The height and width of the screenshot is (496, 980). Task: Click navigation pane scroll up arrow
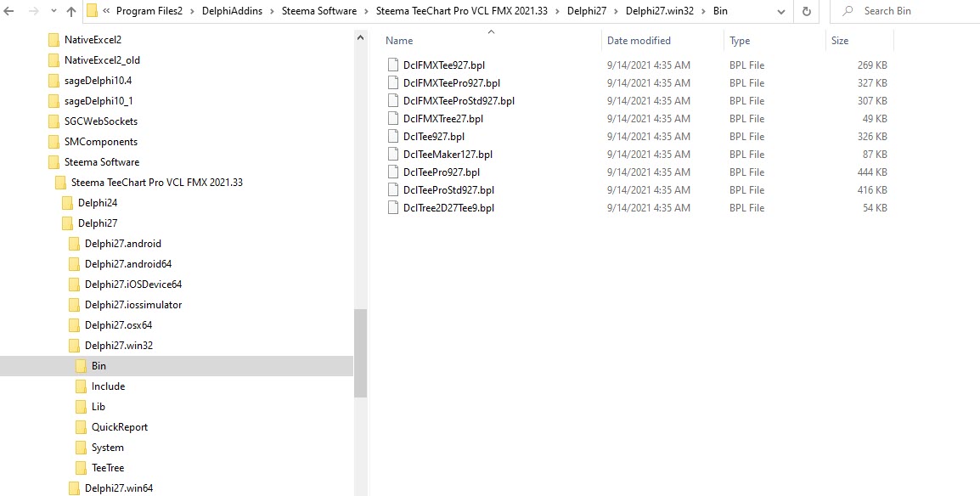(360, 38)
